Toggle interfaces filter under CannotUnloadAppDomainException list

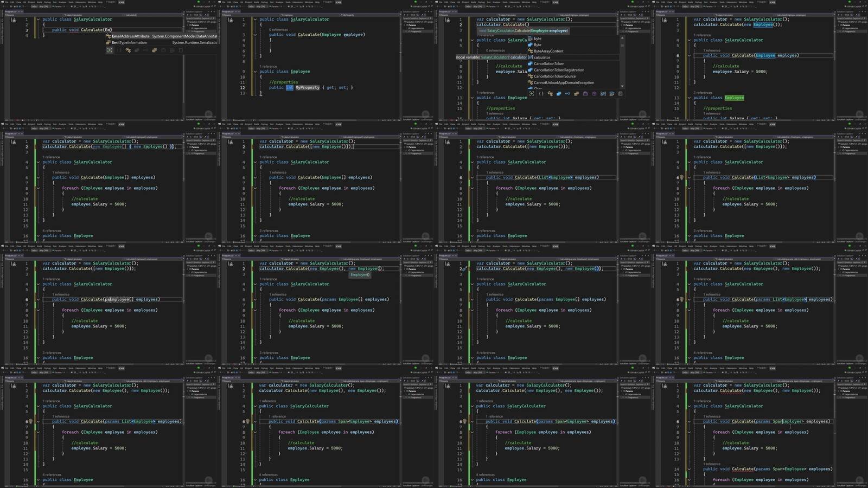pos(567,94)
